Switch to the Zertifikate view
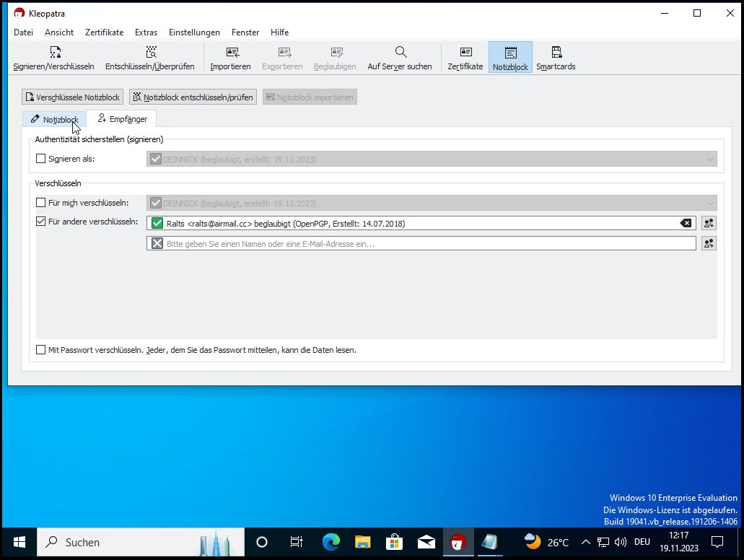The width and height of the screenshot is (744, 560). click(465, 58)
